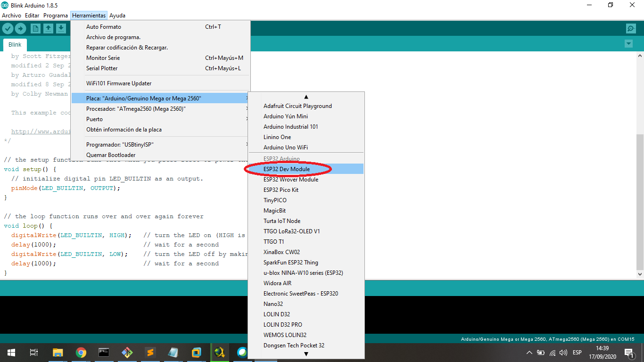The width and height of the screenshot is (644, 362).
Task: Click the ESP keyboard language indicator
Action: click(577, 353)
